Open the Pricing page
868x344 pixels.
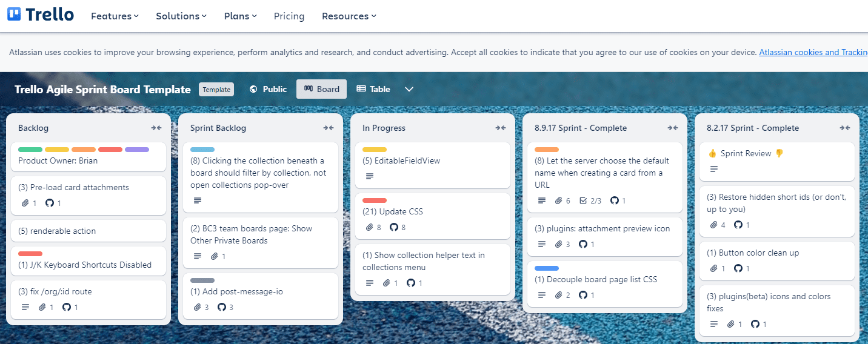289,16
